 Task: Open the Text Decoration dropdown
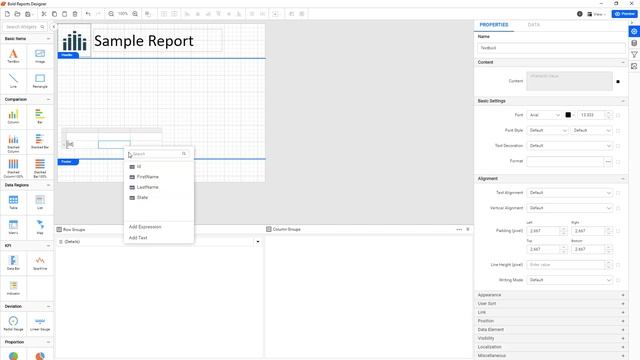tap(569, 146)
